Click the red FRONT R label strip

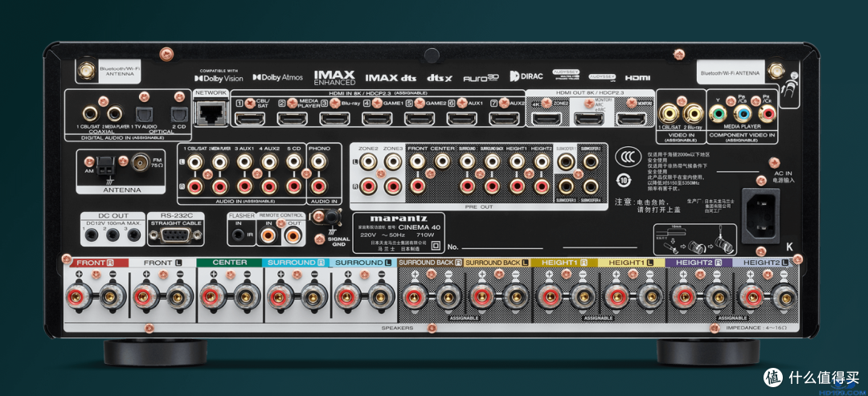95,263
